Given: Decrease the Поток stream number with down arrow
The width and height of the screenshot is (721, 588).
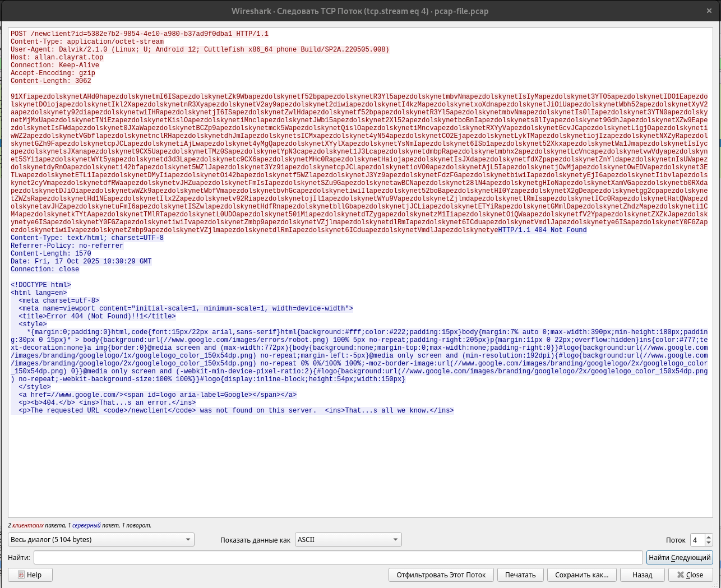Looking at the screenshot, I should click(709, 543).
